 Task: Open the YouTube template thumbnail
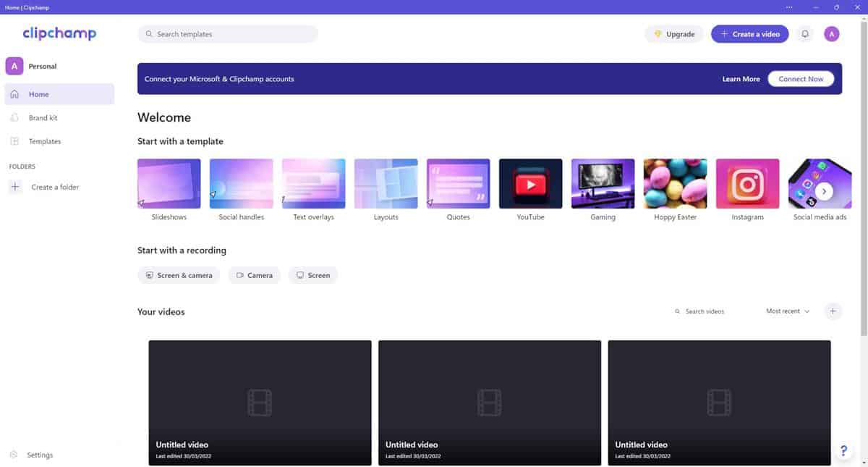point(530,184)
